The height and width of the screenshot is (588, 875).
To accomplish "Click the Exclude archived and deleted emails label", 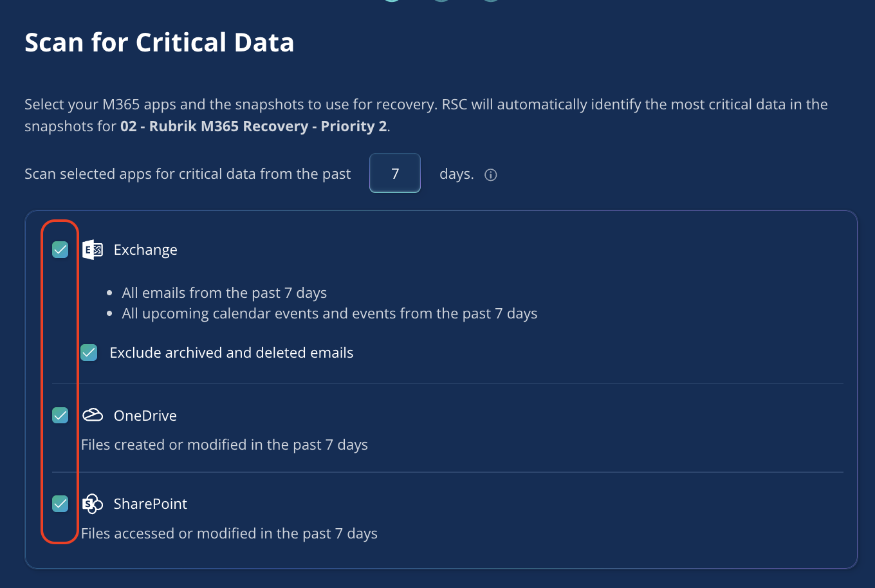I will (232, 353).
